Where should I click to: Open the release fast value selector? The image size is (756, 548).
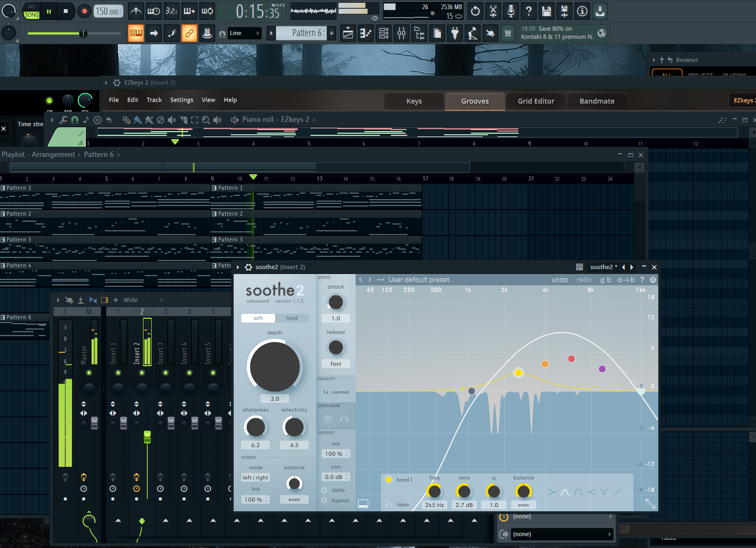[x=336, y=364]
